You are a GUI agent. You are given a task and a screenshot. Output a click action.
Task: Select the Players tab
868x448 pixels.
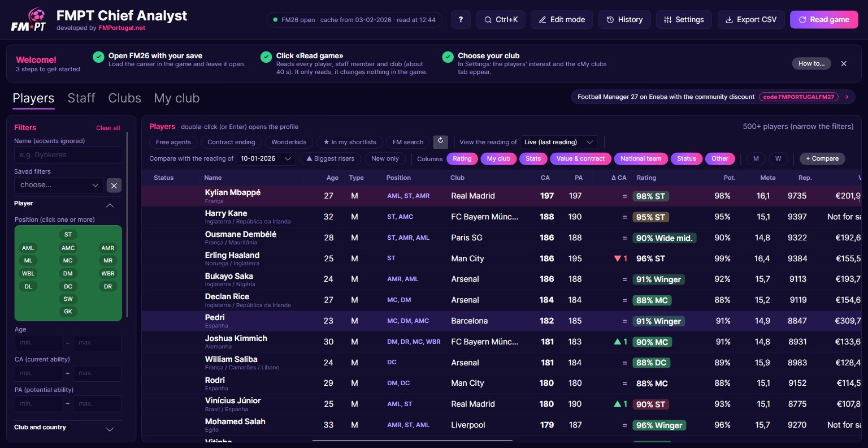point(33,98)
